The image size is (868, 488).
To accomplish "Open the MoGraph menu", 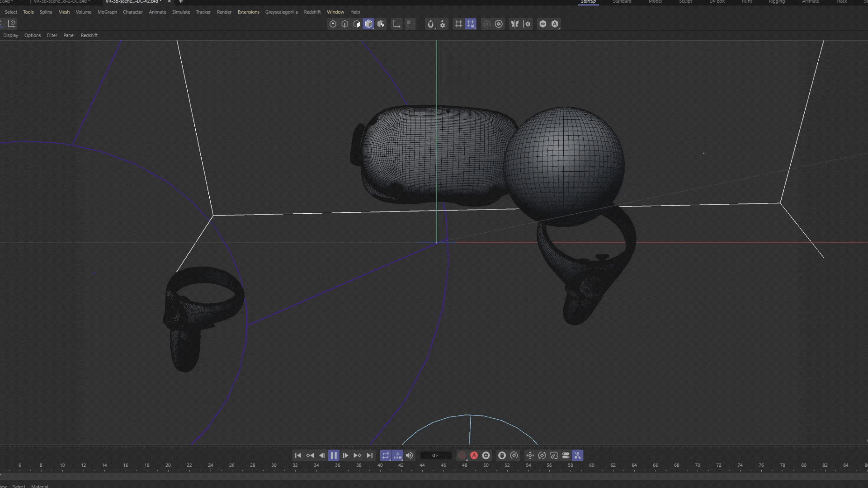I will pos(107,12).
